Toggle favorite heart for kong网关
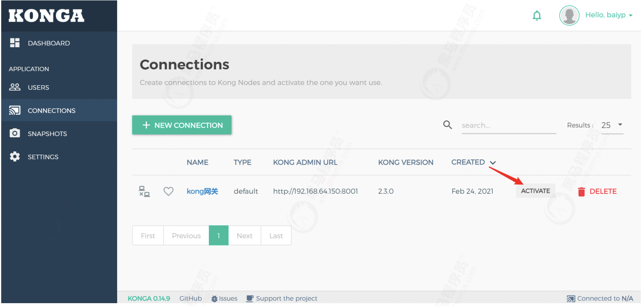The height and width of the screenshot is (306, 644). point(168,191)
